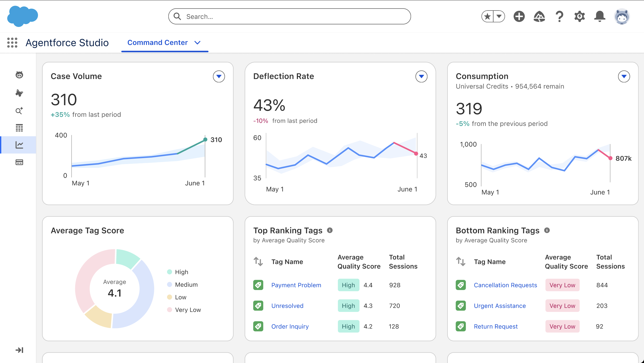Select the butterfly icon in sidebar
Image resolution: width=644 pixels, height=363 pixels.
(19, 93)
